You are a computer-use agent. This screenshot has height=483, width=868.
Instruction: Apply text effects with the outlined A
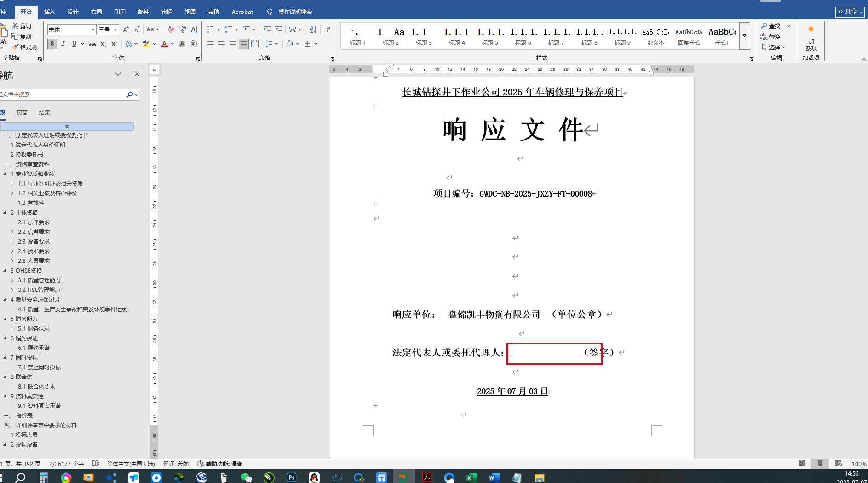point(129,44)
